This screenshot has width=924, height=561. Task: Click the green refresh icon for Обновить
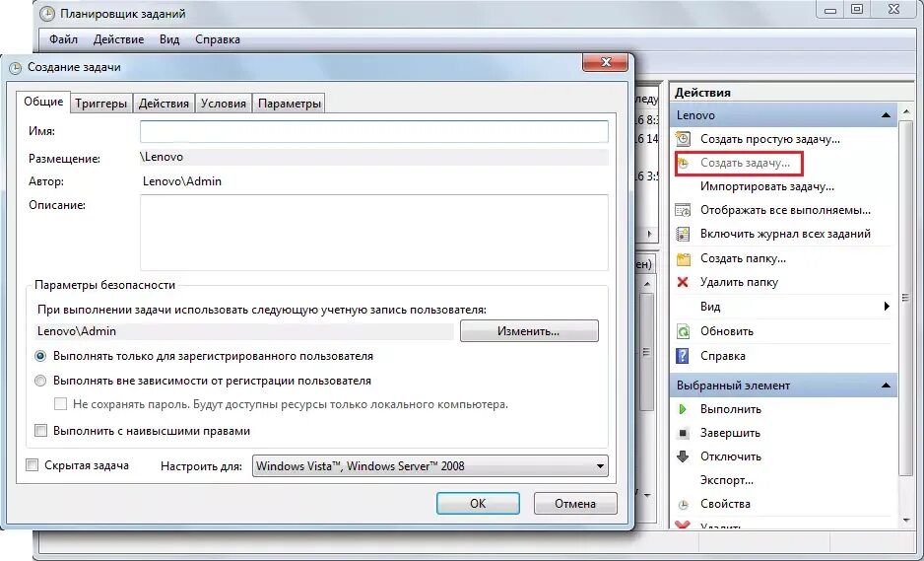[683, 331]
